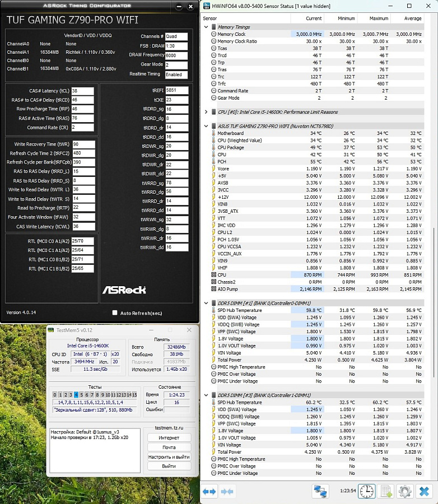
Task: Click the Command Rate (CR) field
Action: click(x=82, y=128)
